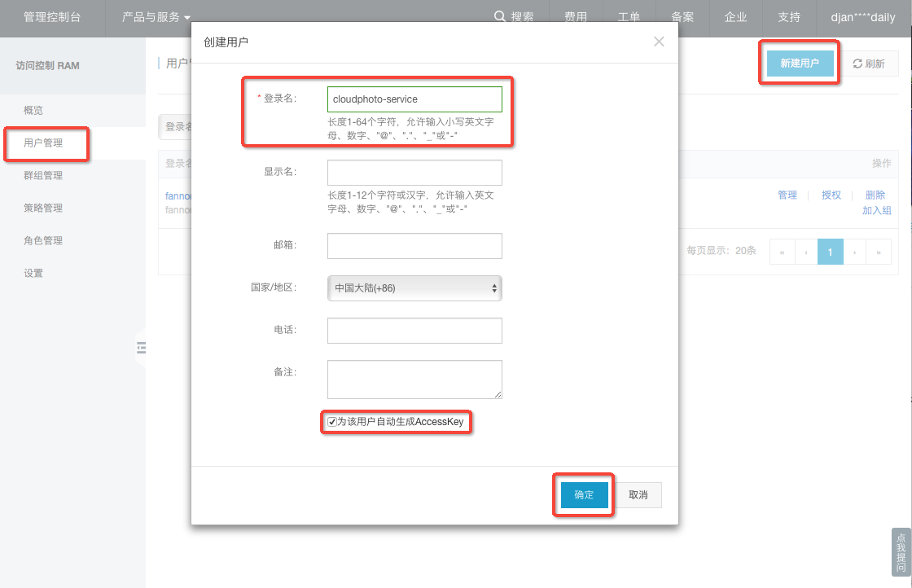
Task: Open the 支持 top menu
Action: coord(789,17)
